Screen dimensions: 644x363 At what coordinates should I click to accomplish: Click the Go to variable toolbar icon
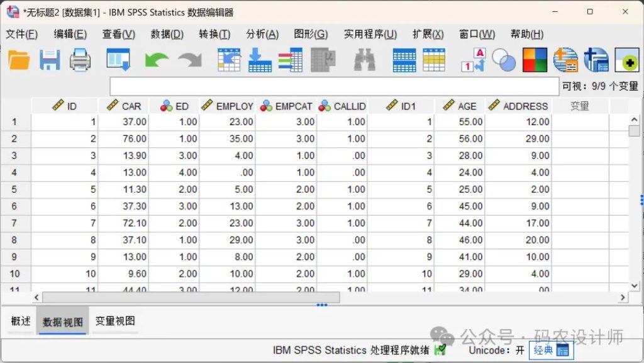(x=260, y=60)
